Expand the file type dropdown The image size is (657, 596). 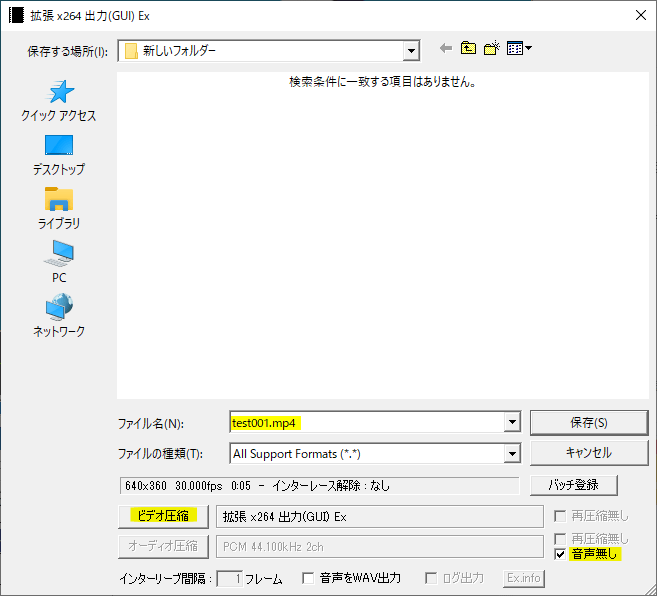pyautogui.click(x=512, y=454)
